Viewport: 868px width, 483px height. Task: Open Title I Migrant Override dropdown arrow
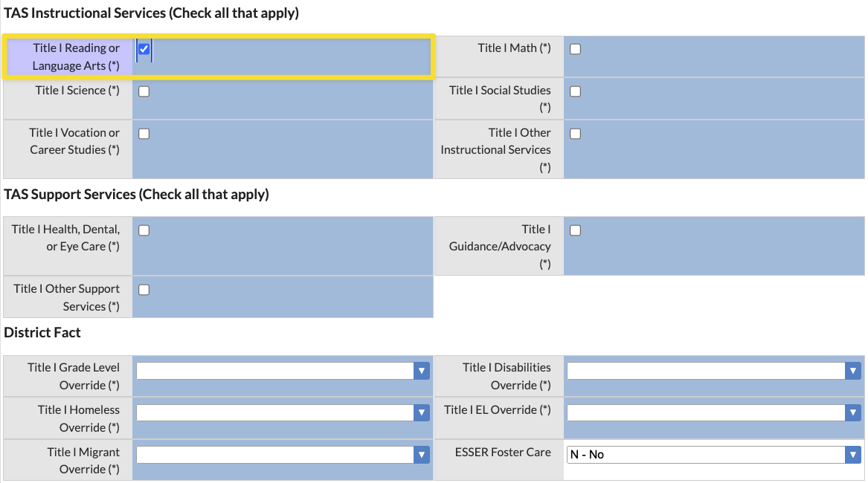[421, 455]
